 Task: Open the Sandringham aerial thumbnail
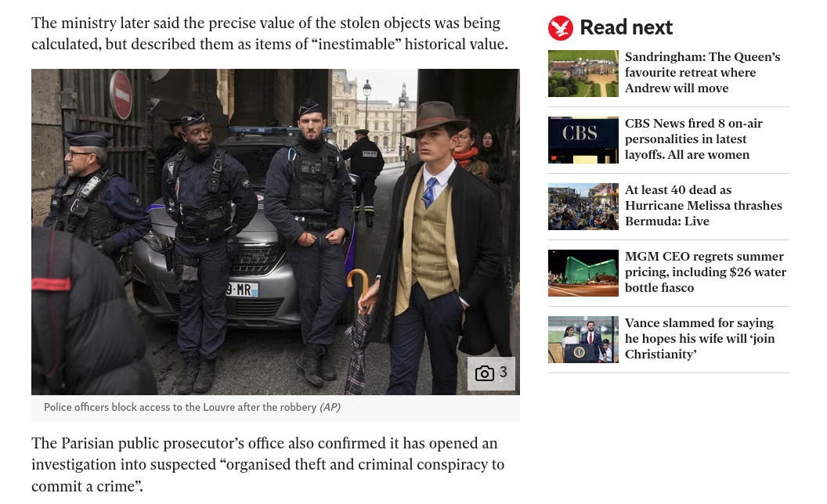point(583,74)
